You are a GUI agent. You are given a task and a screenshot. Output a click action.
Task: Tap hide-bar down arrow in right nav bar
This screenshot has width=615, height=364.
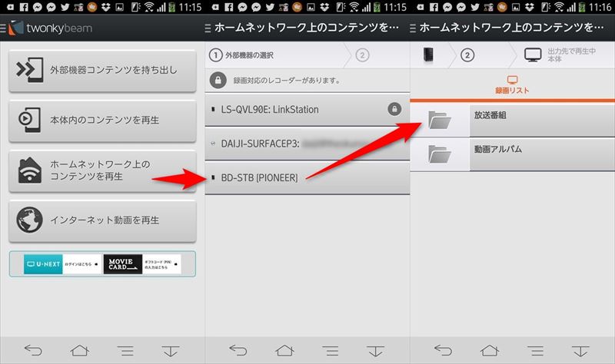[x=581, y=351]
